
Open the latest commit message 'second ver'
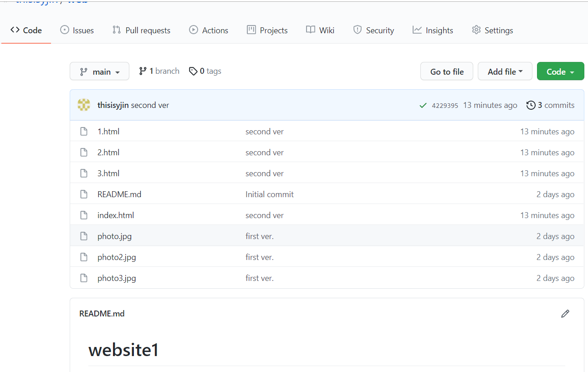click(150, 105)
